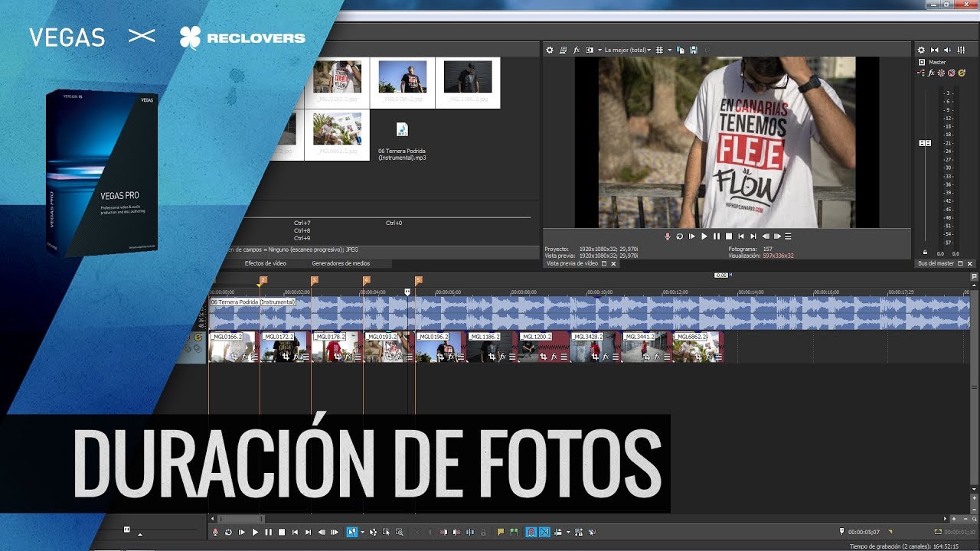Open project video properties in preview toolbar
Viewport: 980px width, 551px height.
[563, 50]
